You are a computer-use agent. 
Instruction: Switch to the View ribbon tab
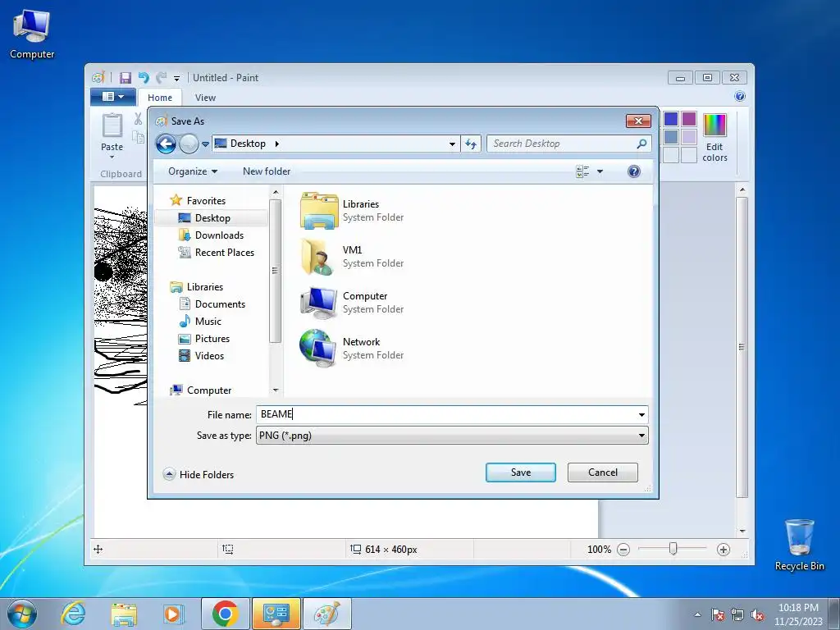[x=205, y=98]
